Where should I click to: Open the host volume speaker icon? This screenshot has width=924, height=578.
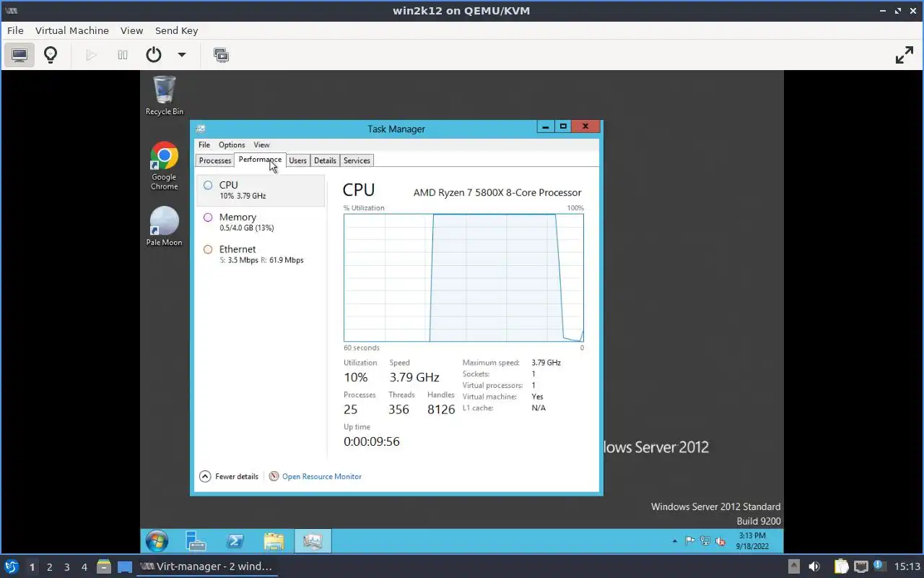814,566
